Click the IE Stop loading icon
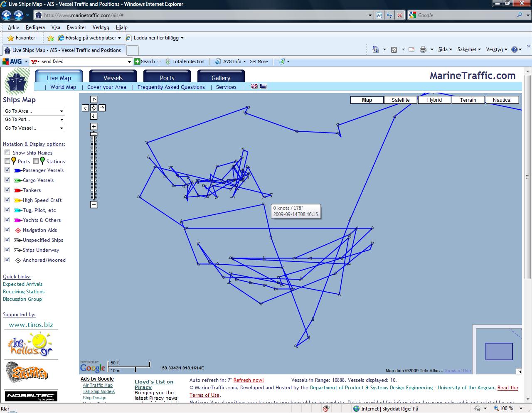Image resolution: width=532 pixels, height=413 pixels. coord(399,15)
